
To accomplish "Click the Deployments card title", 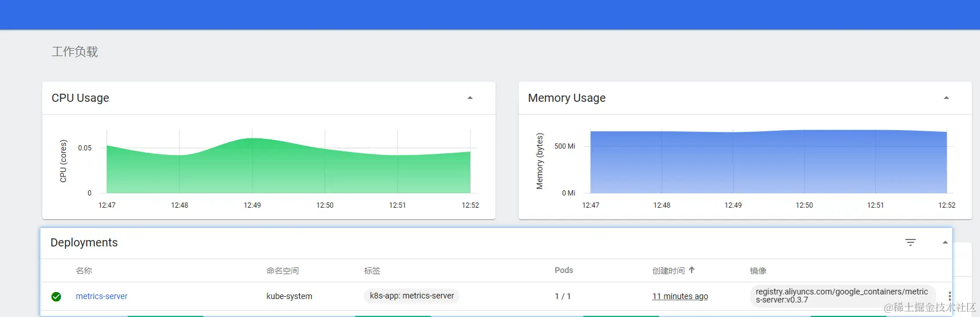I will click(x=84, y=242).
